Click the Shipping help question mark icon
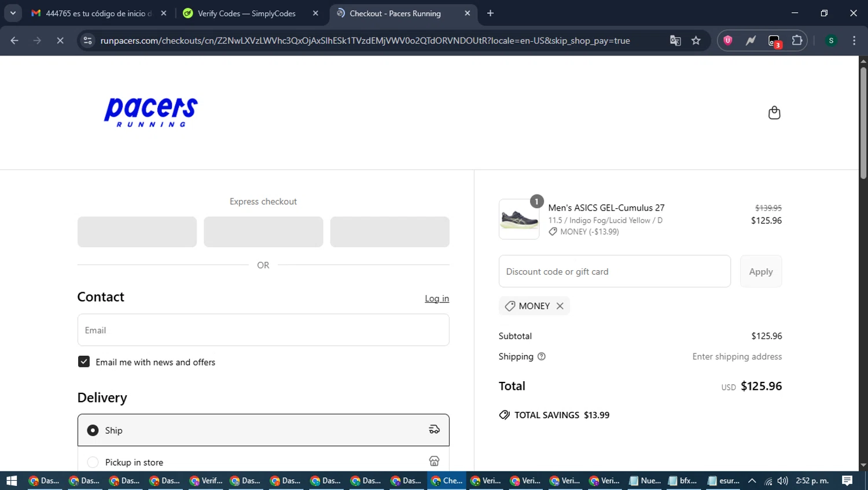Image resolution: width=868 pixels, height=490 pixels. tap(542, 356)
